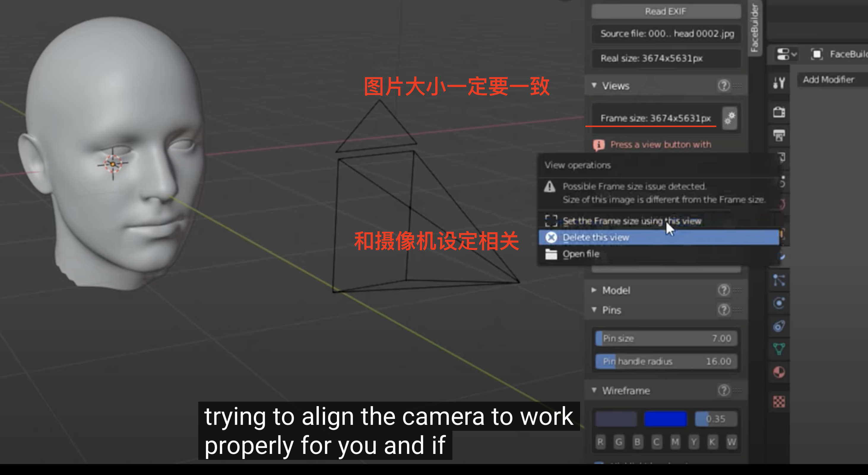868x475 pixels.
Task: Click the gear icon beside Frame size
Action: [x=729, y=118]
